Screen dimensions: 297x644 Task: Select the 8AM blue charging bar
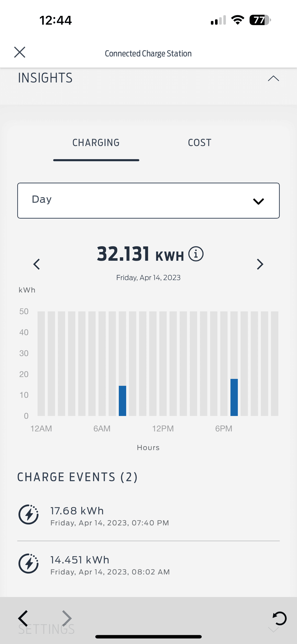(122, 401)
